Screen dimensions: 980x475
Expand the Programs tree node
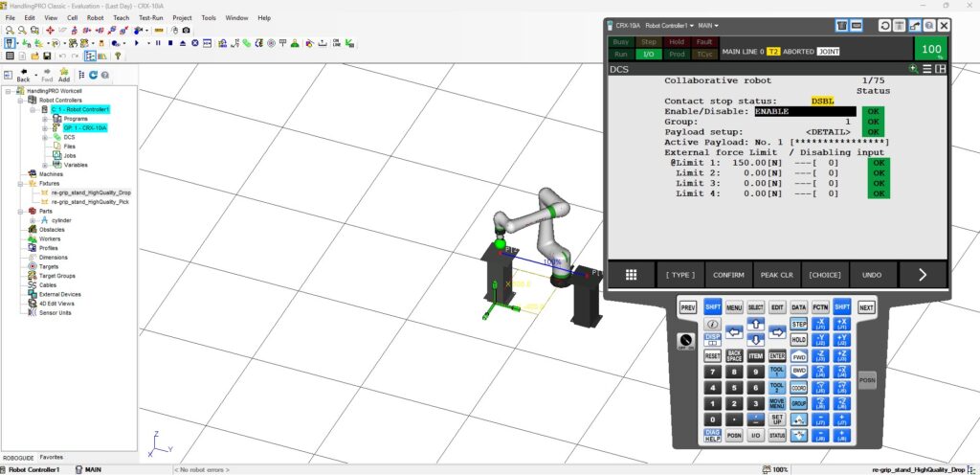click(x=45, y=119)
